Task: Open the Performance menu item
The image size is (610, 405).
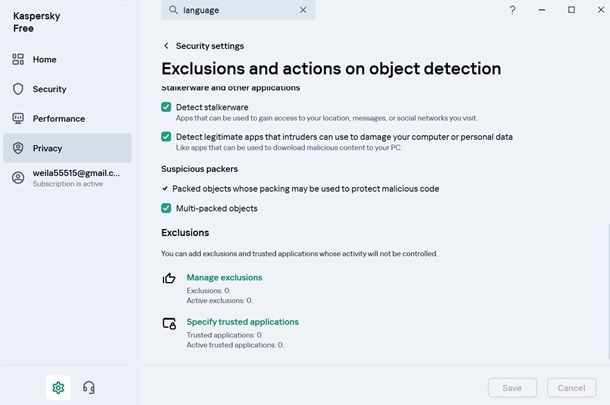Action: pyautogui.click(x=58, y=118)
